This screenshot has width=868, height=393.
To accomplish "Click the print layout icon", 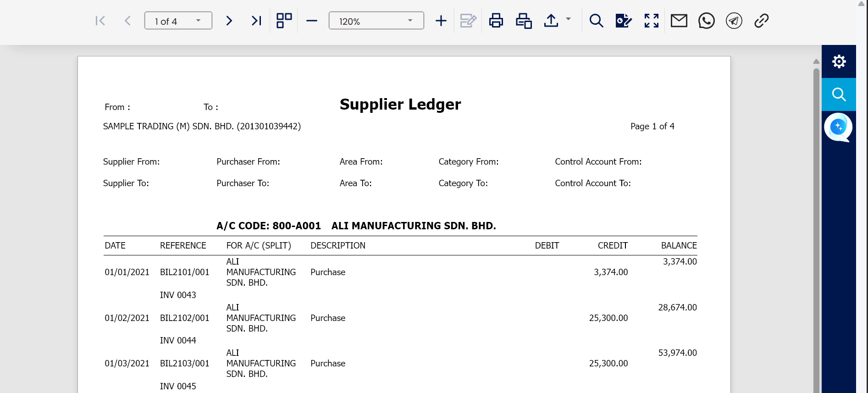I will point(523,21).
